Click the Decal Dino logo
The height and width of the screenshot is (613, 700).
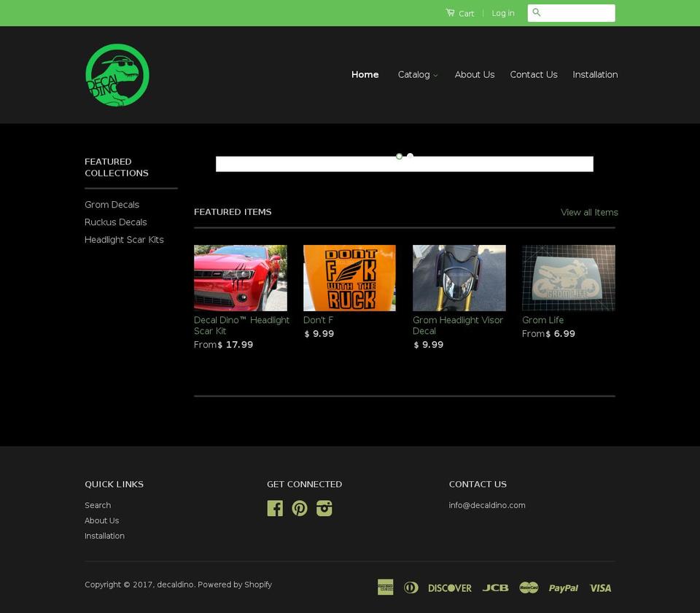[x=117, y=74]
